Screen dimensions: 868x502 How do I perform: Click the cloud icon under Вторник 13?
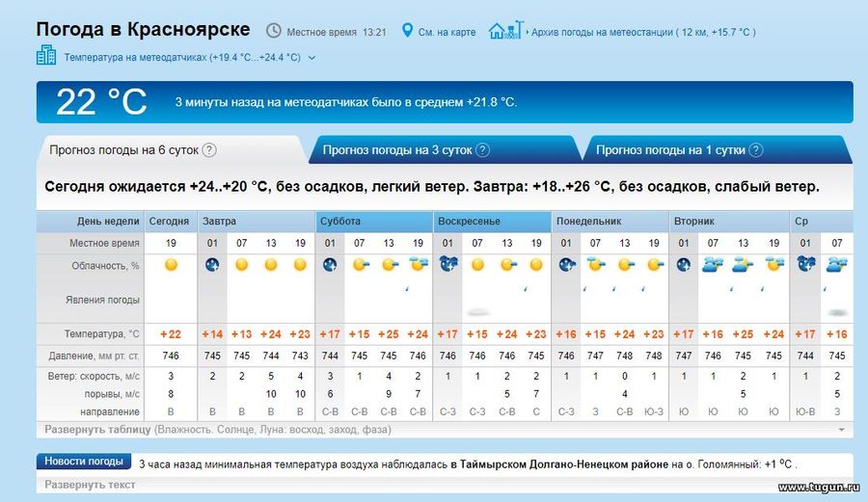743,265
